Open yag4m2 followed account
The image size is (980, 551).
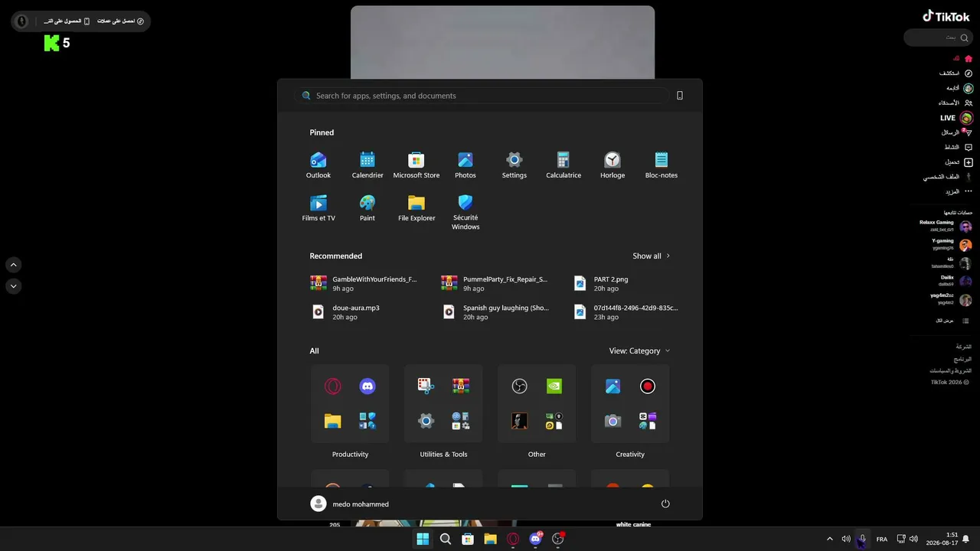coord(951,299)
